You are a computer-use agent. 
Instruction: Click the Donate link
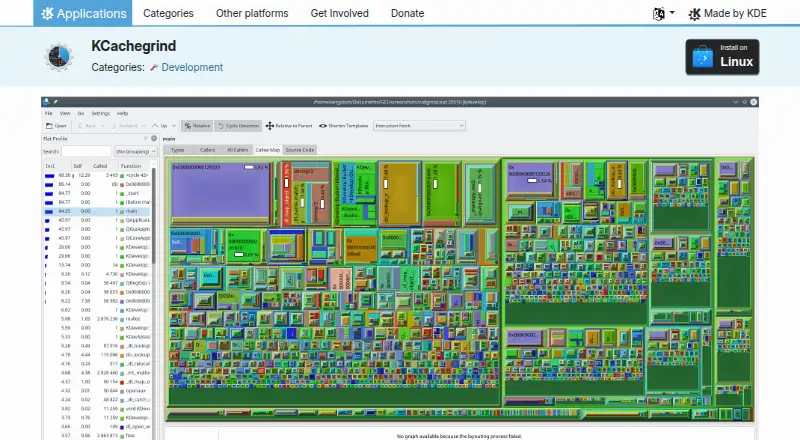tap(407, 13)
